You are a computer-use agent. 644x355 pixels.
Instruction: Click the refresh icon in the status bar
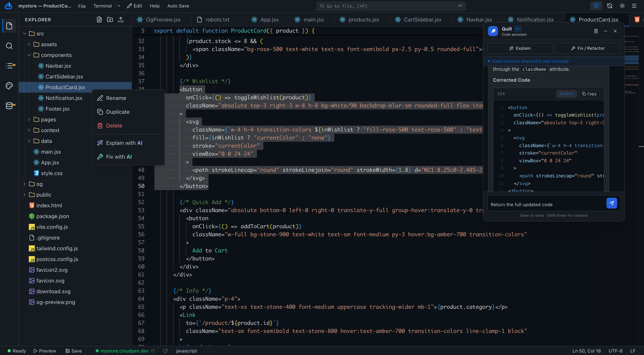pyautogui.click(x=165, y=351)
